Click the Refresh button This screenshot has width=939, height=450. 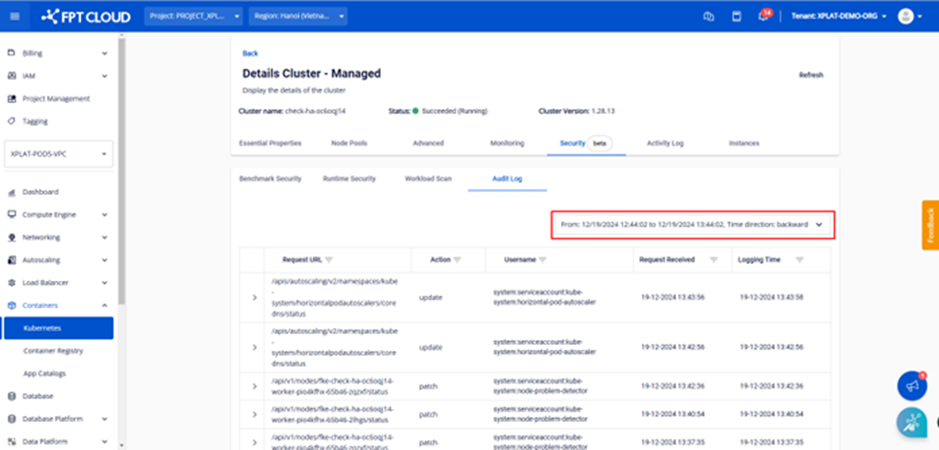[811, 75]
